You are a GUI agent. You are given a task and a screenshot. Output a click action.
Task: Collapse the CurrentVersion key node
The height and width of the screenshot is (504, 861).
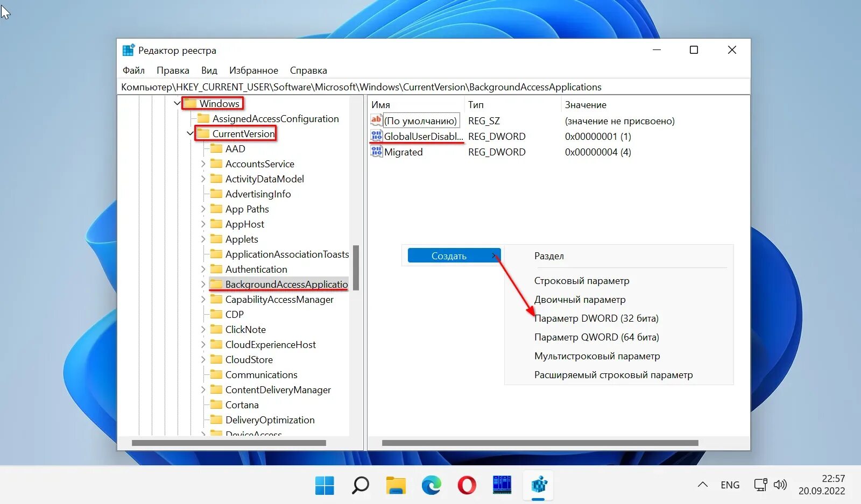click(x=190, y=133)
